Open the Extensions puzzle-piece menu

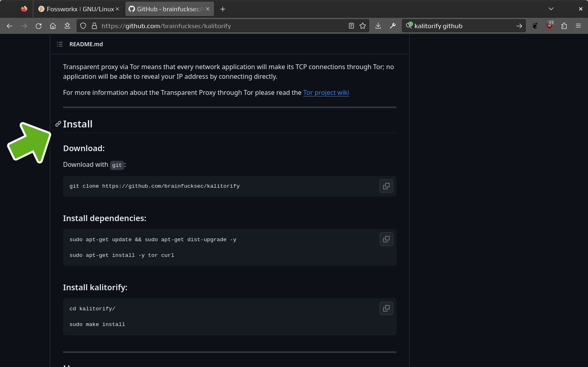[564, 26]
